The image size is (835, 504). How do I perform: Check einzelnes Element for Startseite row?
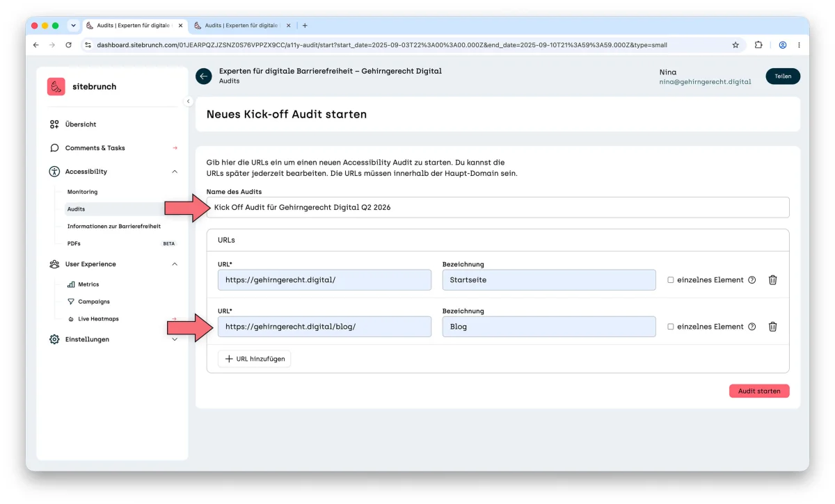click(x=671, y=280)
